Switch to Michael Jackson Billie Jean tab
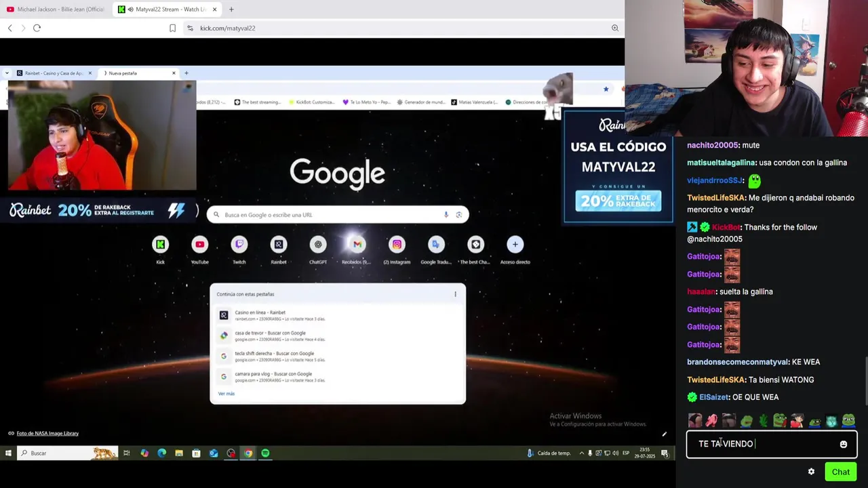The image size is (868, 488). (56, 9)
